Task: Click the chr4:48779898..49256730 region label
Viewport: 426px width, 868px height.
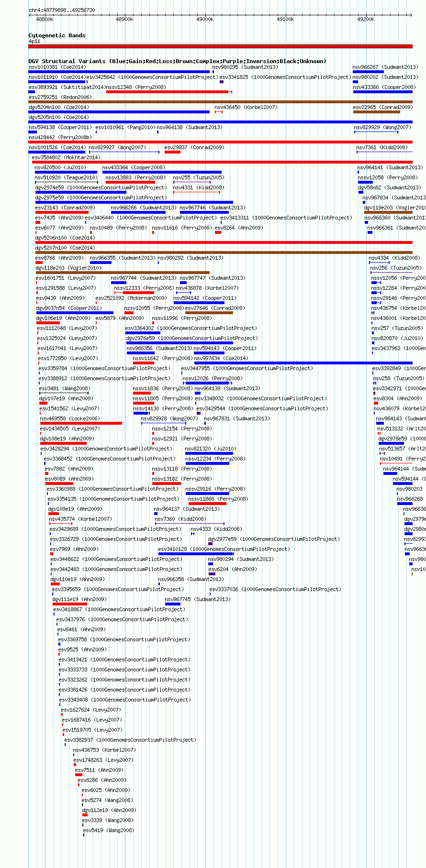Action: [x=62, y=10]
